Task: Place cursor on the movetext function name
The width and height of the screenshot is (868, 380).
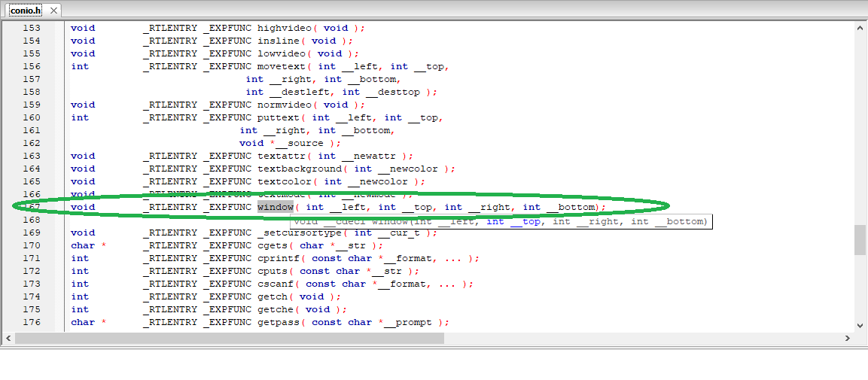Action: pyautogui.click(x=282, y=66)
